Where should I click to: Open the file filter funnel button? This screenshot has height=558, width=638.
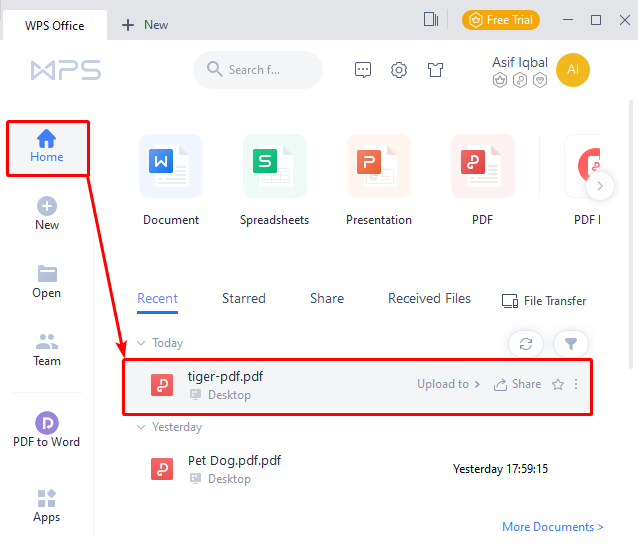pos(571,344)
